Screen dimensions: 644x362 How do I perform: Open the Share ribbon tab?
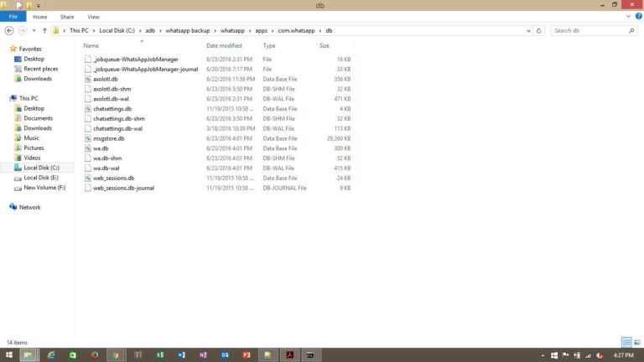[67, 17]
